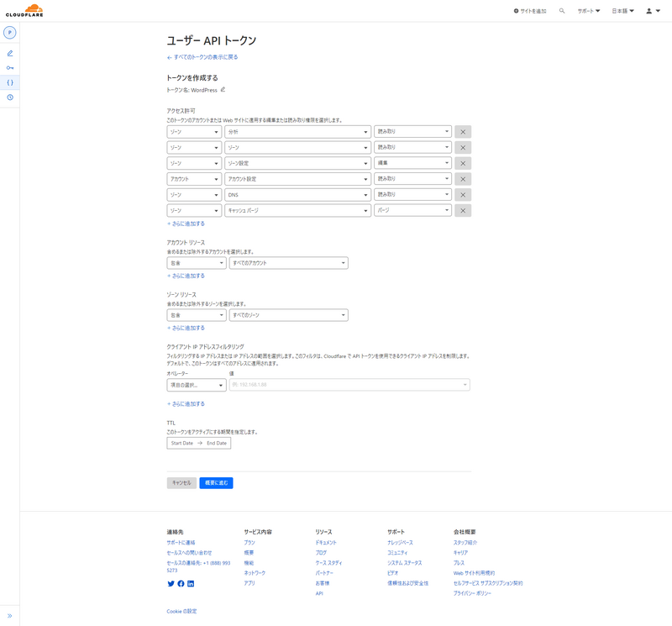The width and height of the screenshot is (672, 626).
Task: Open the search magnifier in the top bar
Action: tap(562, 12)
